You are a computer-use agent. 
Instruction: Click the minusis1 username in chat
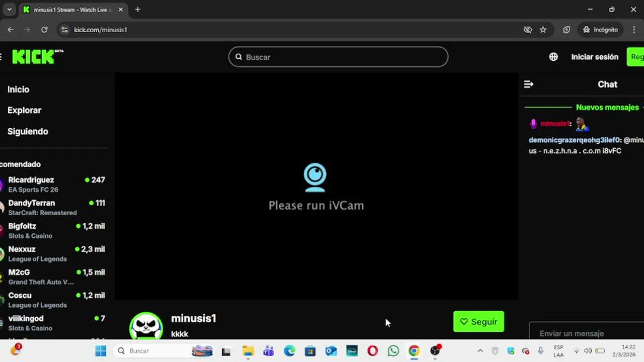(555, 124)
